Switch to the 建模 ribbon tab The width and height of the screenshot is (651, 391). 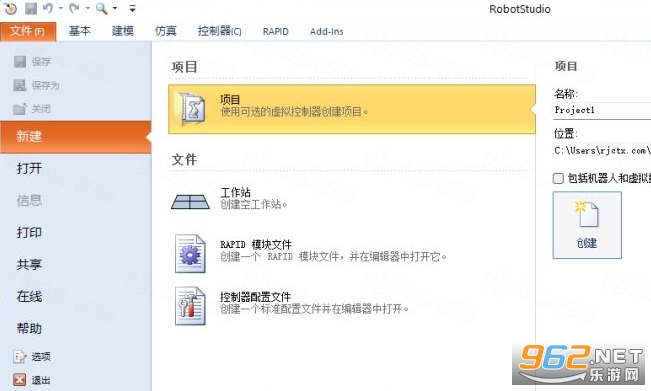coord(123,31)
